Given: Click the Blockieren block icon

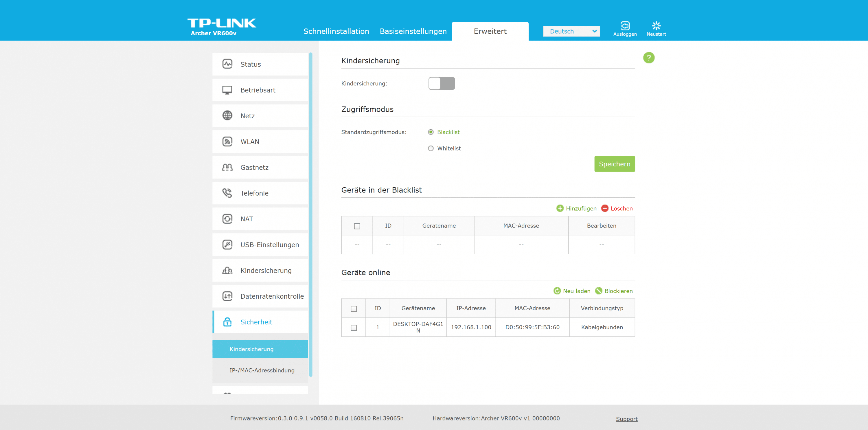Looking at the screenshot, I should pos(598,291).
